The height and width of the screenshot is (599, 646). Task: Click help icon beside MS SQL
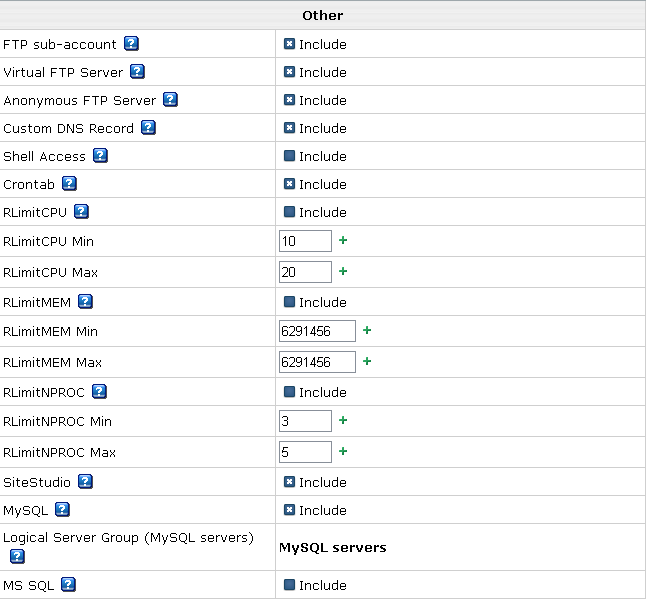pos(68,585)
